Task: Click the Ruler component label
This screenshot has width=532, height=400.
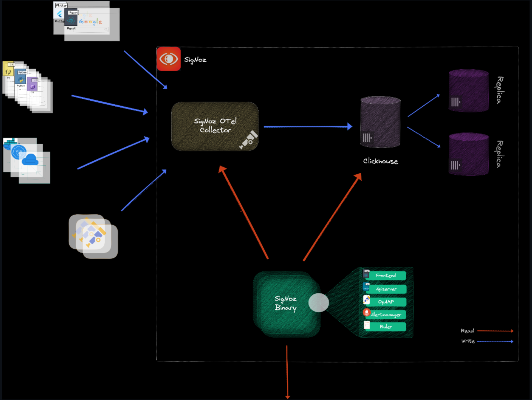Action: 386,327
